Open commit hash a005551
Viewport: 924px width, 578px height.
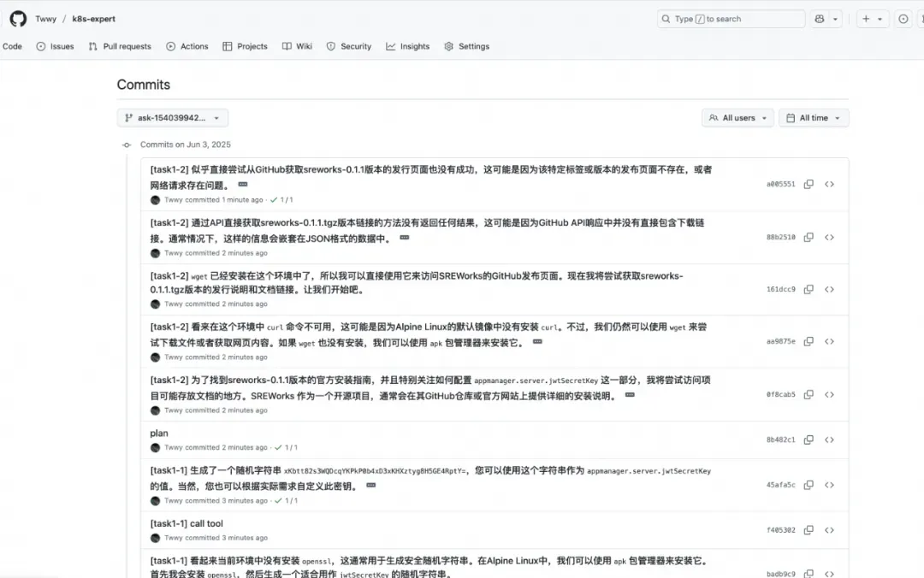point(781,185)
